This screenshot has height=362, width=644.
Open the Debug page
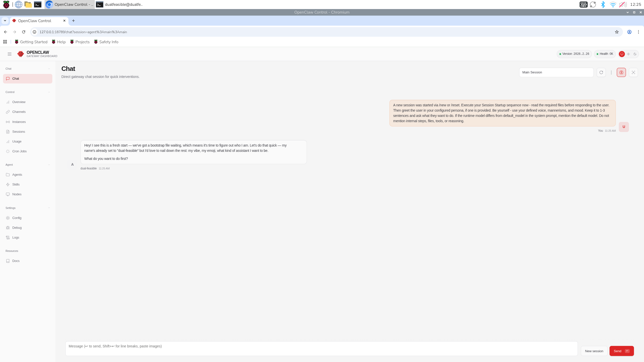(x=17, y=228)
